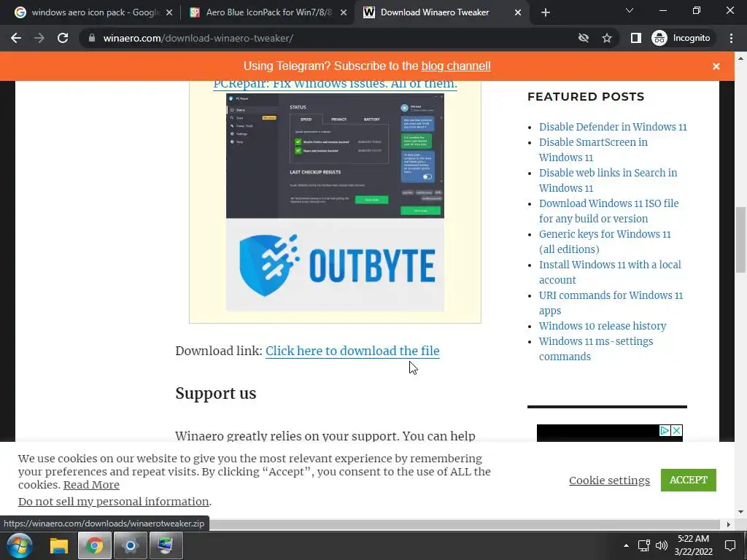
Task: Reload the Winaero page
Action: pyautogui.click(x=63, y=38)
